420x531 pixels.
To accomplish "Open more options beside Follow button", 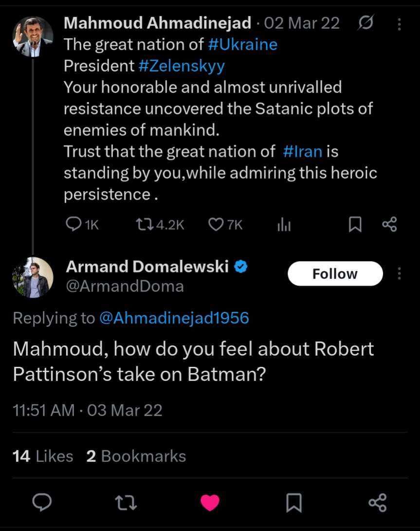I will [x=399, y=274].
